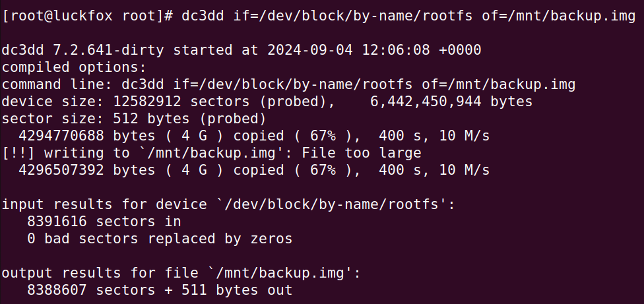Click the 4296507392 bytes copied line
644x304 pixels.
[254, 170]
